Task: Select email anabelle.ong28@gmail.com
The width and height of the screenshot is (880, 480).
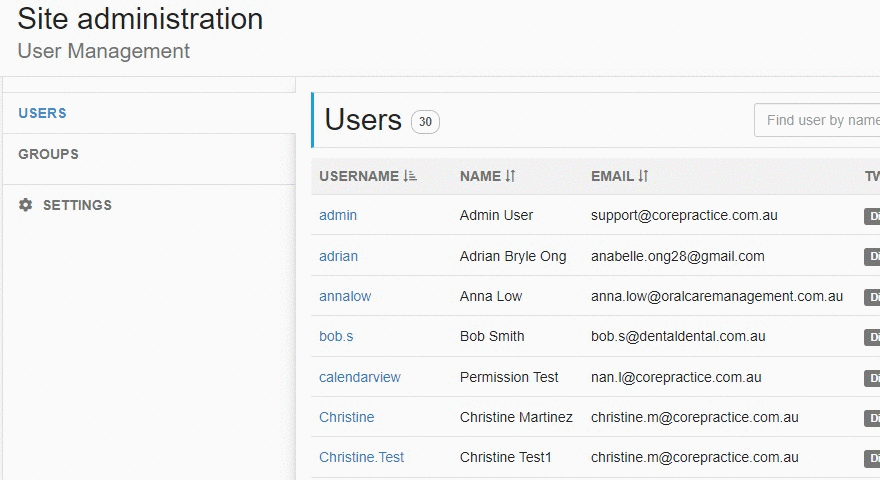Action: coord(677,256)
